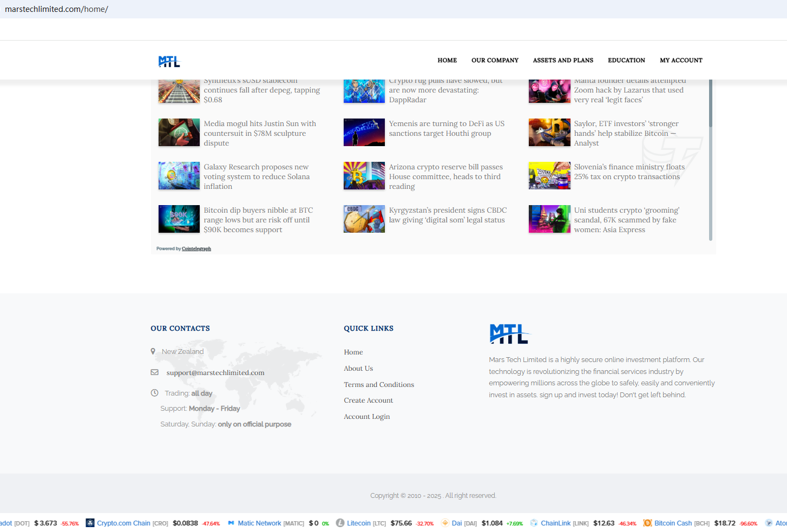The width and height of the screenshot is (787, 532).
Task: Click the envelope icon beside the support email
Action: (155, 372)
